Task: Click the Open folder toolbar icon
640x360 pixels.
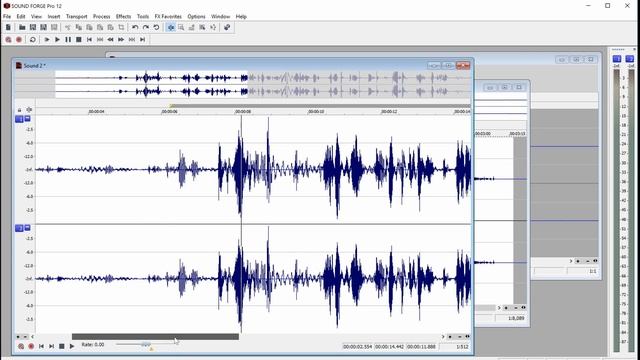Action: click(22, 27)
